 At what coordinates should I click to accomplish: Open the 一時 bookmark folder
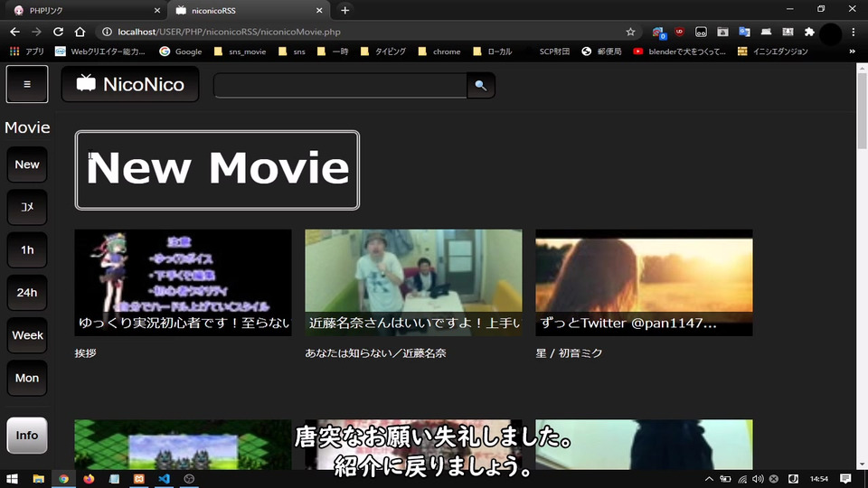point(333,52)
